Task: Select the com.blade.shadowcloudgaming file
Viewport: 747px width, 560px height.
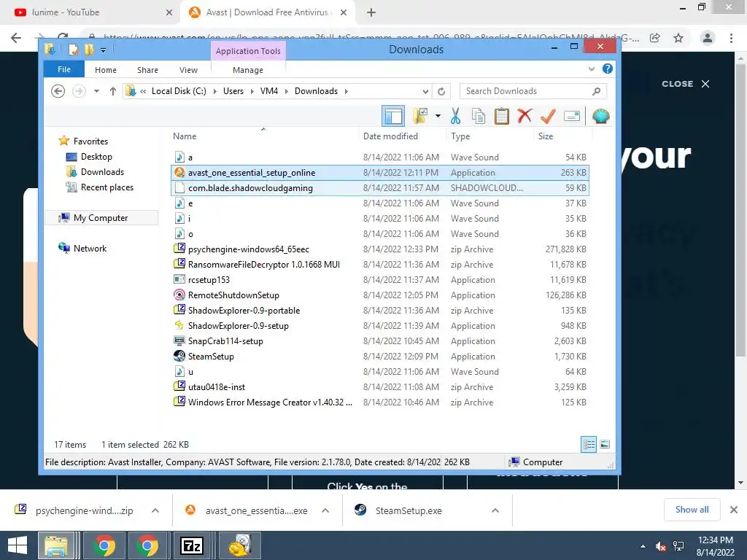Action: tap(379, 187)
